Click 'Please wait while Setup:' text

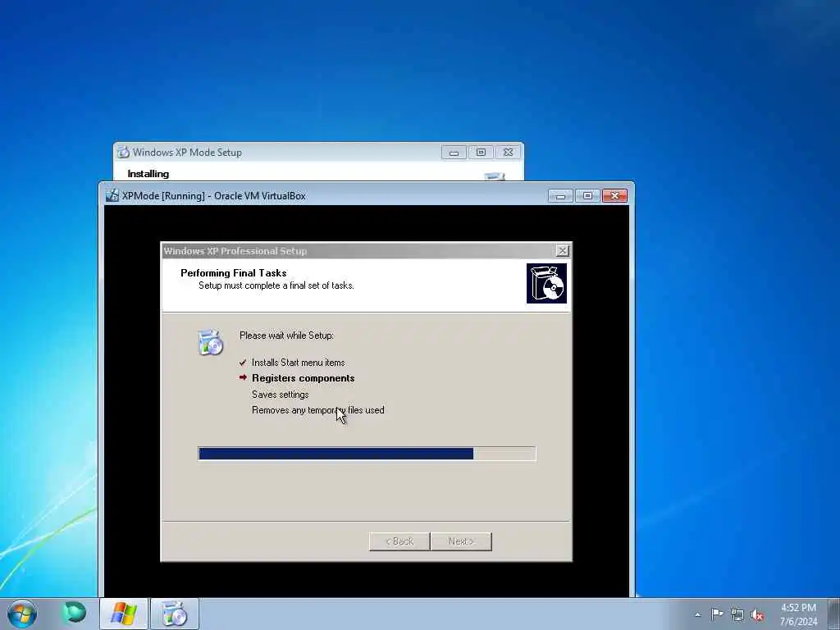coord(286,336)
